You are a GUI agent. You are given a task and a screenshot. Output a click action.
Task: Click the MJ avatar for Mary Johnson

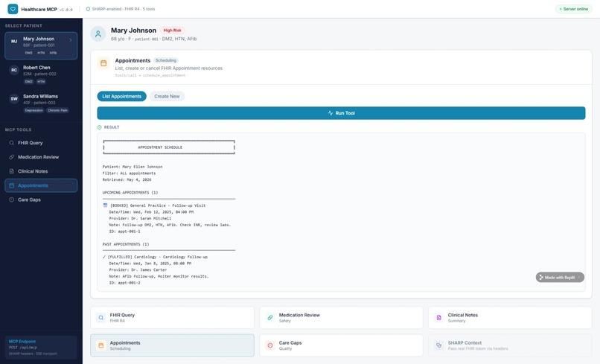[14, 42]
